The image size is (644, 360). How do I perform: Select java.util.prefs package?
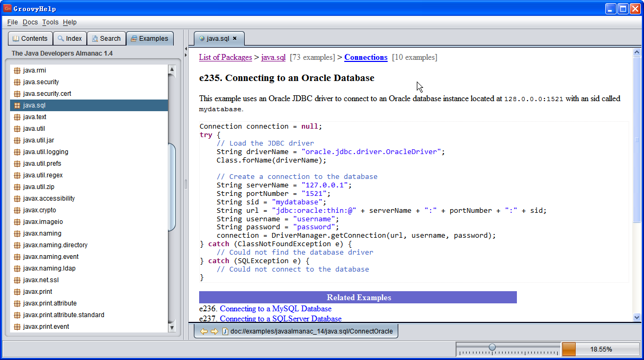coord(89,164)
